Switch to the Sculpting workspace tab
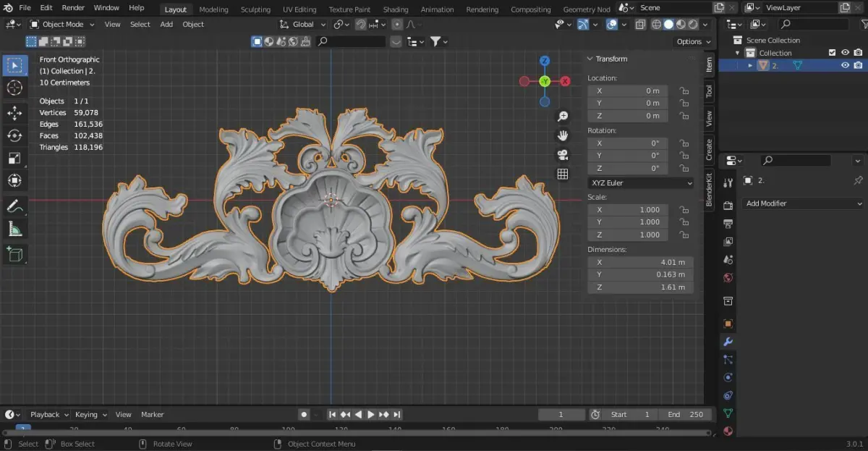This screenshot has width=868, height=451. pos(255,9)
